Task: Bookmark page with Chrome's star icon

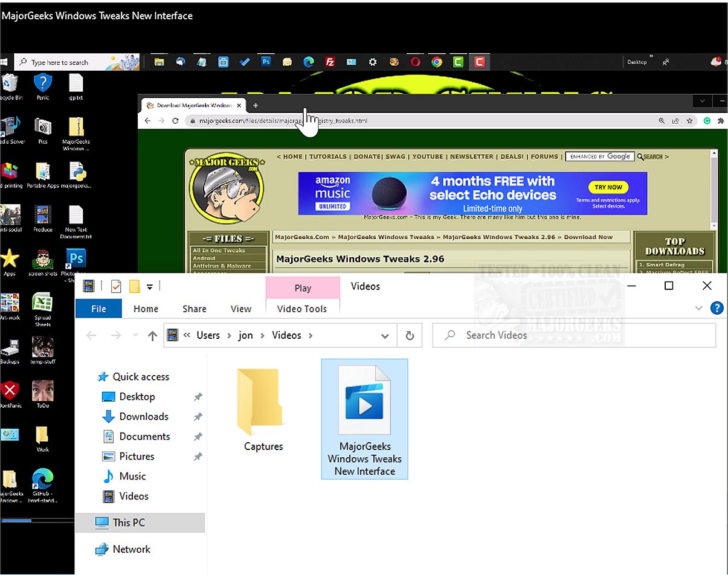Action: click(x=689, y=121)
